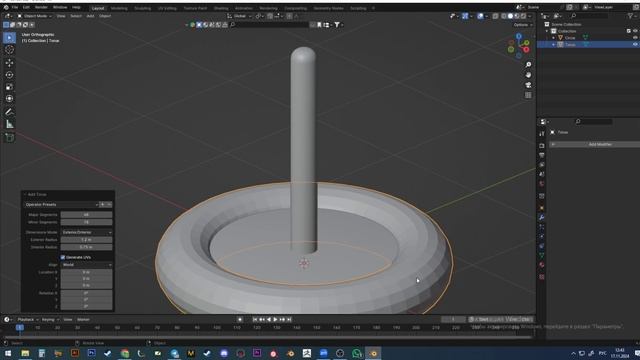Open the Render menu
Screen dimensions: 640x360
41,7
